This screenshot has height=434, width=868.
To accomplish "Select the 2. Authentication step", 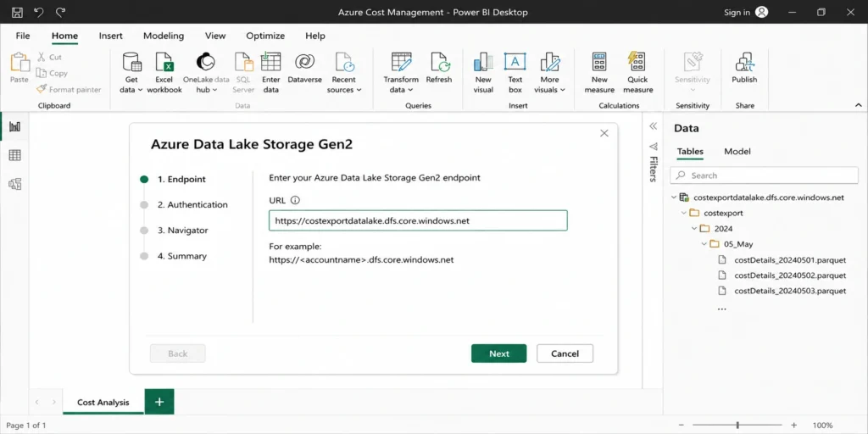I will pos(192,204).
